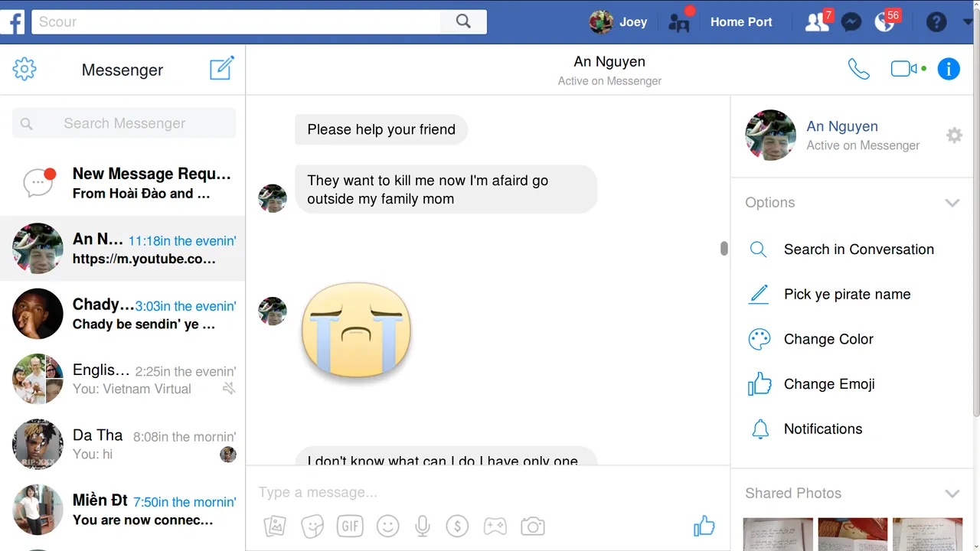980x551 pixels.
Task: Click the crying face sticker message
Action: click(357, 330)
